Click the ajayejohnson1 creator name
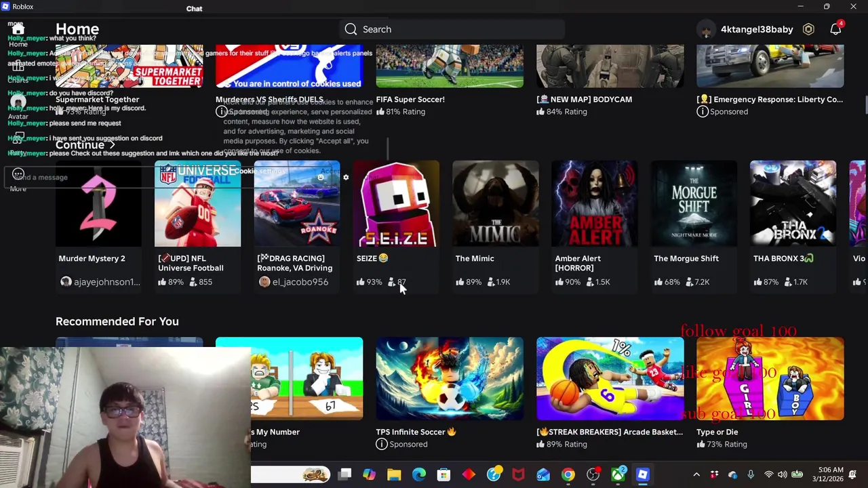 107,282
